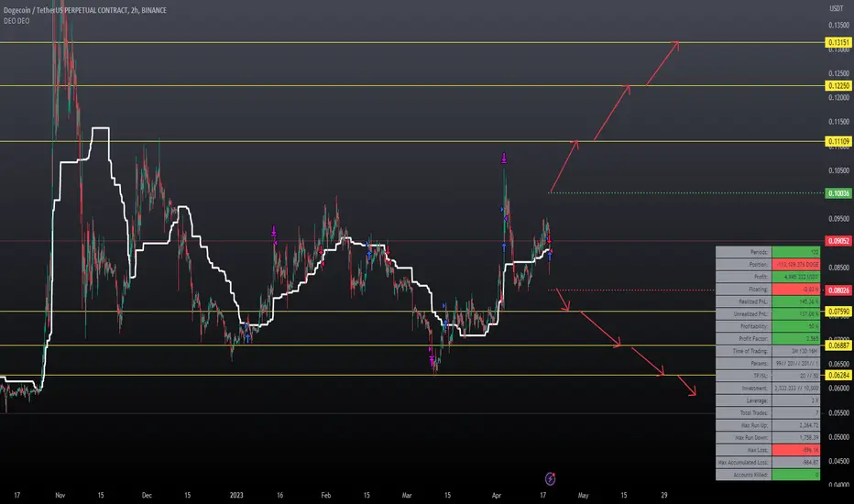Screen dimensions: 854x504
Task: Click the blue arrow marker at early January low
Action: (x=247, y=338)
